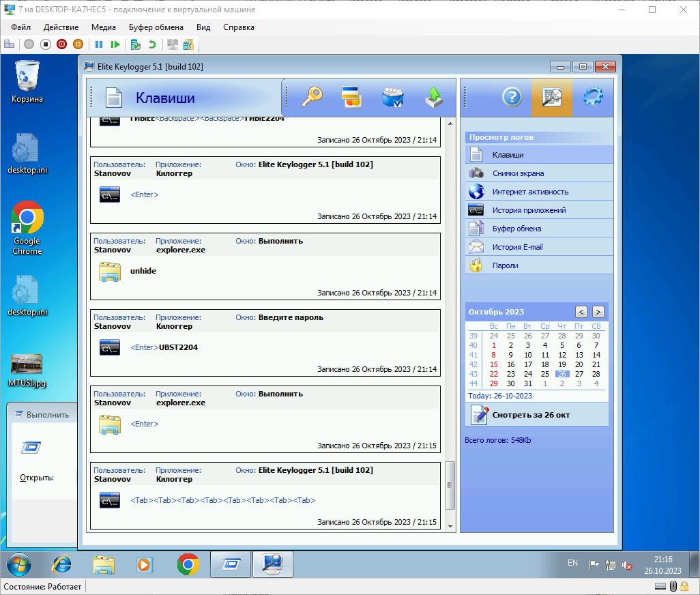Open Пароли in sidebar
700x595 pixels.
(x=539, y=265)
